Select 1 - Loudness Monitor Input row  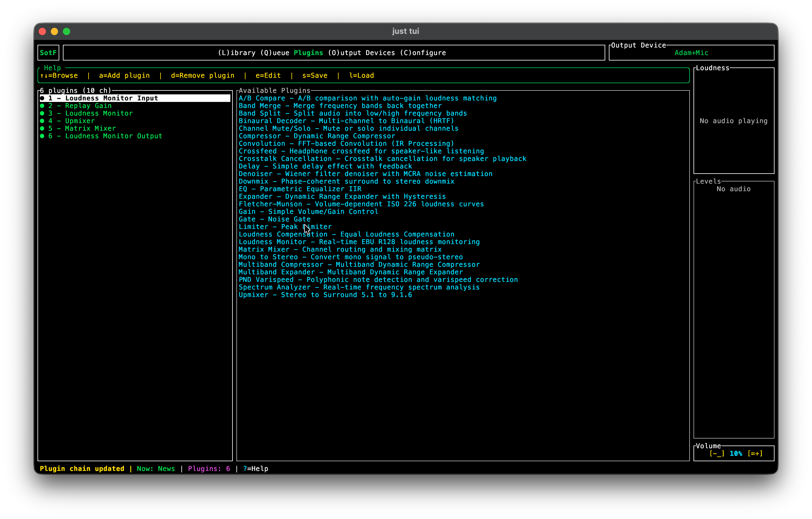(135, 98)
